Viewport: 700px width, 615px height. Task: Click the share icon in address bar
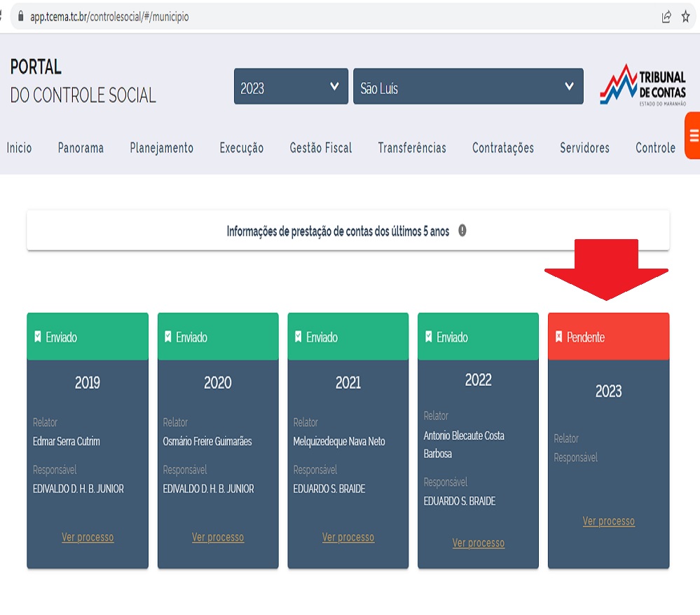(666, 17)
